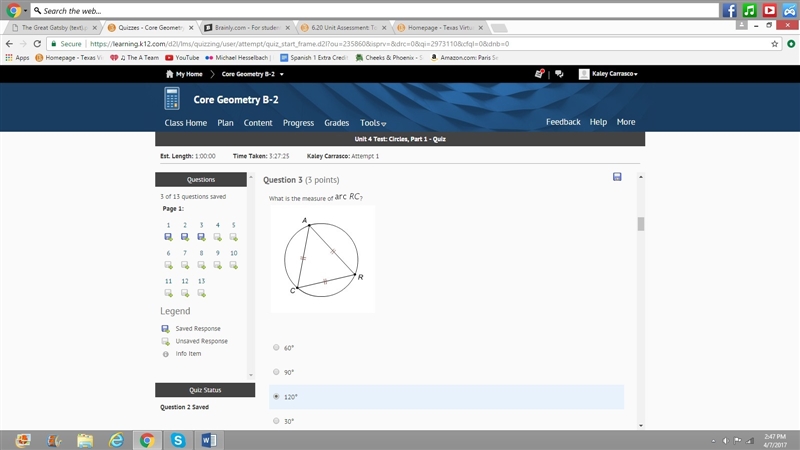This screenshot has height=450, width=800.
Task: Switch to Homepage - Texas Virtual tab
Action: [x=440, y=28]
